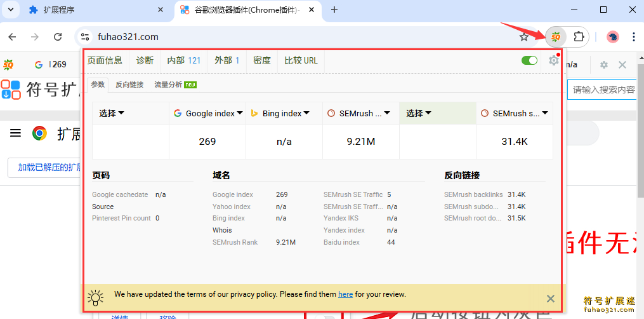This screenshot has height=319, width=644.
Task: Open the Chrome extensions puzzle icon
Action: click(579, 37)
